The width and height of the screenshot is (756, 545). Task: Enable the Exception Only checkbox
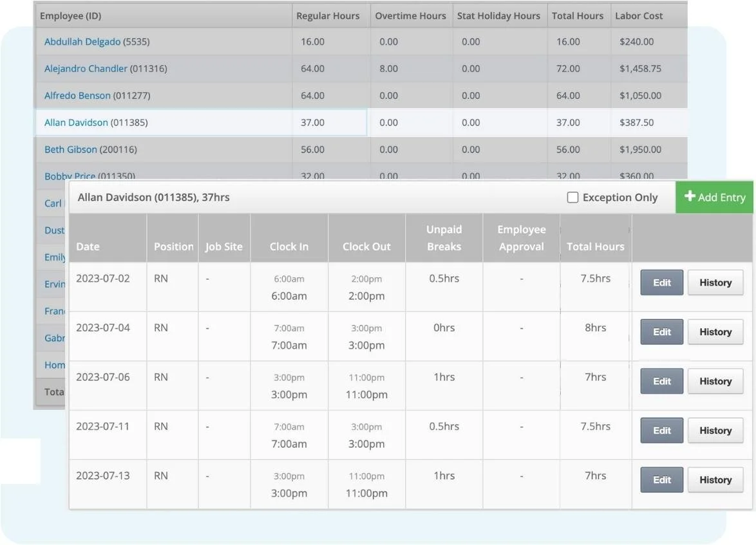(x=573, y=198)
